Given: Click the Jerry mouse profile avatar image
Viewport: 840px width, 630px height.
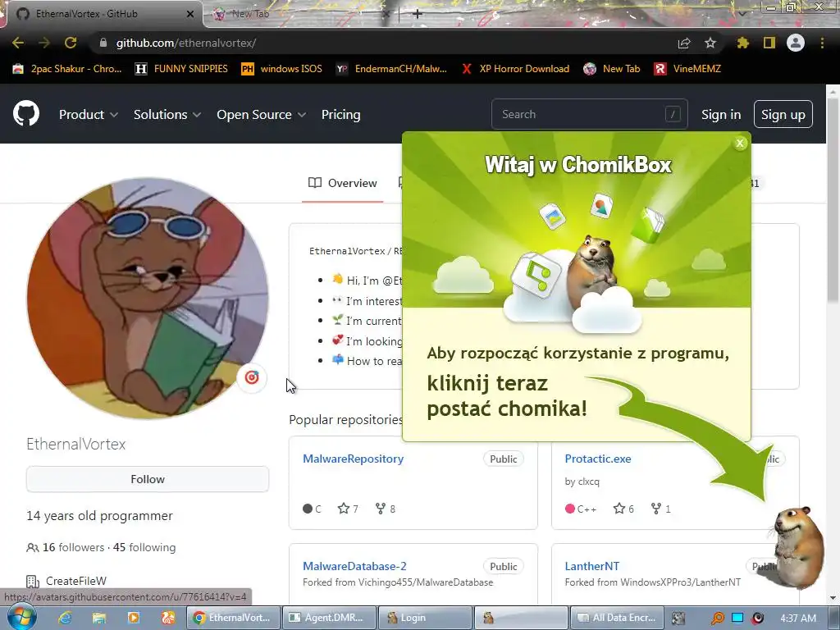Looking at the screenshot, I should [148, 298].
